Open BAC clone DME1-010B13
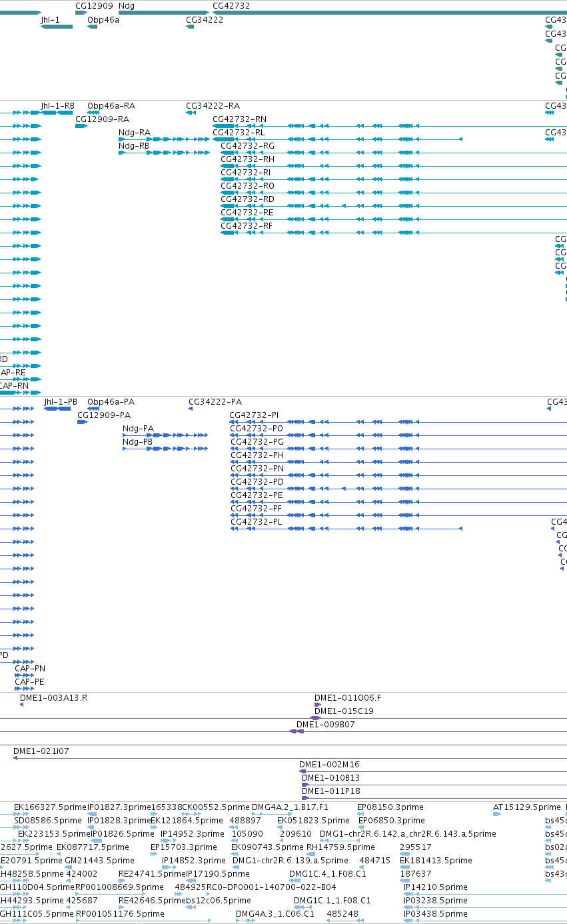Viewport: 567px width, 924px height. 330,777
